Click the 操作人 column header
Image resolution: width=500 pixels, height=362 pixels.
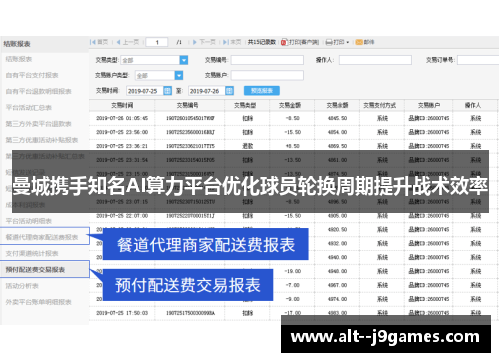(473, 105)
